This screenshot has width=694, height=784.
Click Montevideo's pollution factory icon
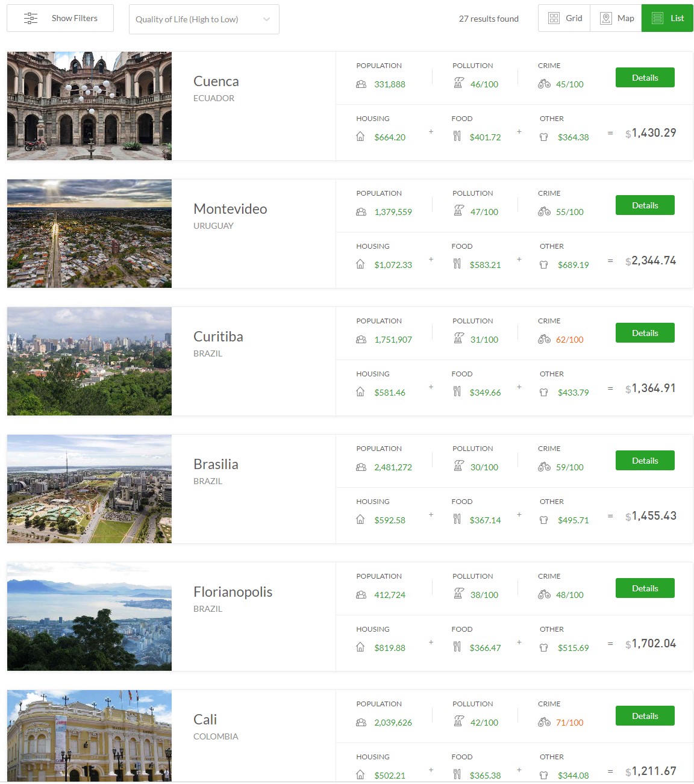point(458,211)
